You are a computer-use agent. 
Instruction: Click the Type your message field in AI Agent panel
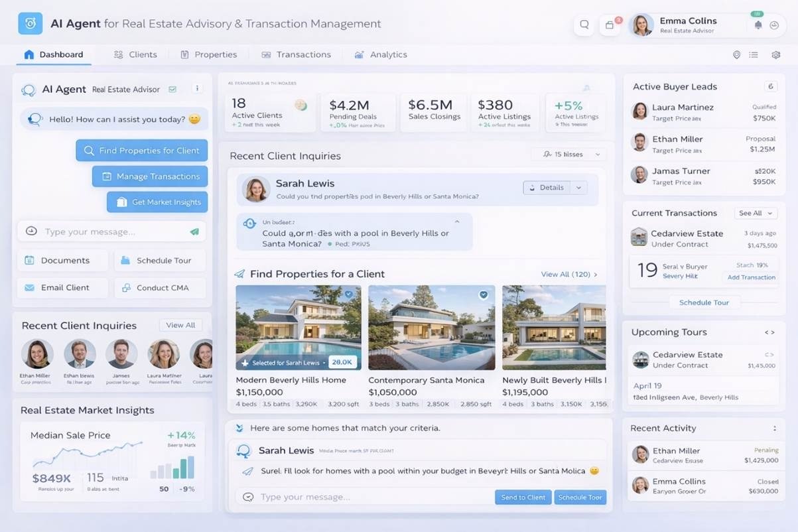109,232
